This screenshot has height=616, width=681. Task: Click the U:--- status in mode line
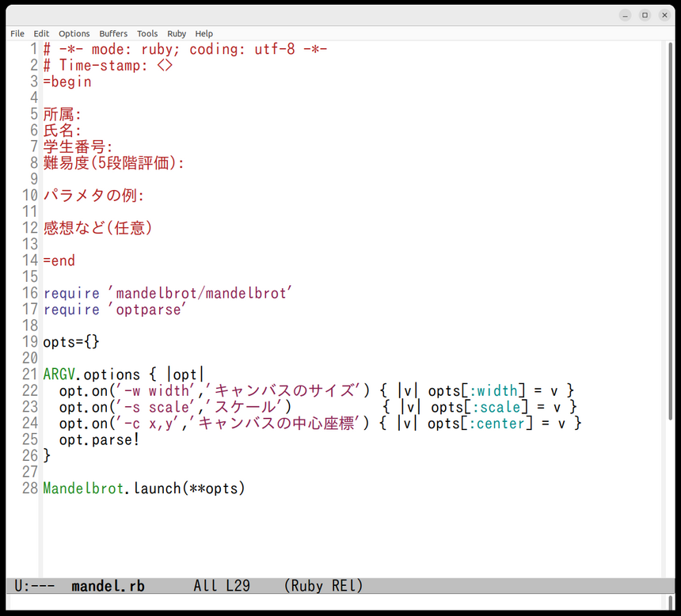point(35,586)
